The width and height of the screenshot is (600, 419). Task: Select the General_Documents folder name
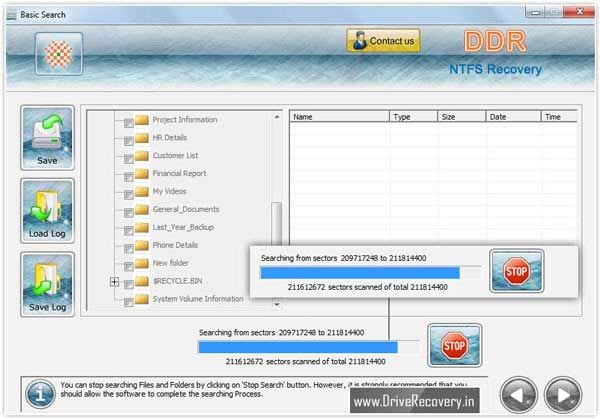tap(186, 209)
